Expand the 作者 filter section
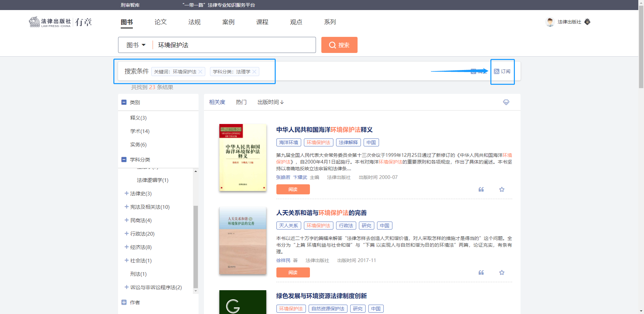644x314 pixels. coord(124,302)
